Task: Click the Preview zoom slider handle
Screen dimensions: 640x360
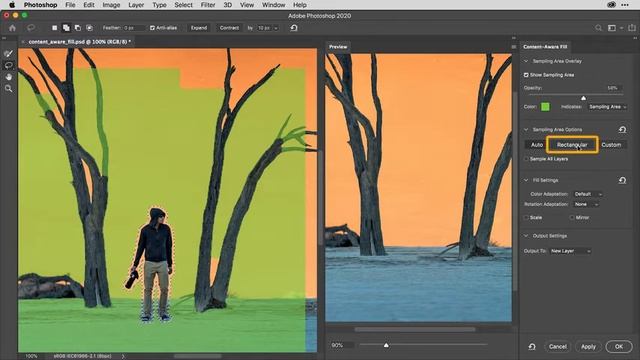Action: pos(386,345)
